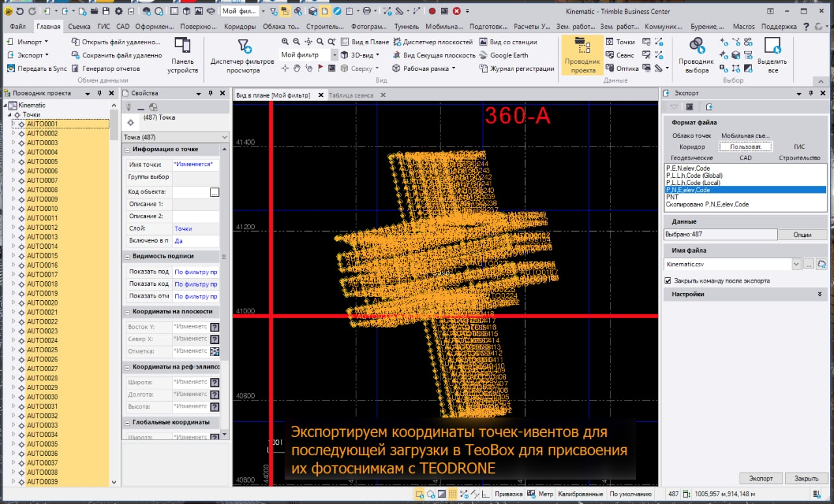Open the View Filter Manager (Диспетчер фильтров просмотра)
The image size is (834, 504).
coord(243,55)
